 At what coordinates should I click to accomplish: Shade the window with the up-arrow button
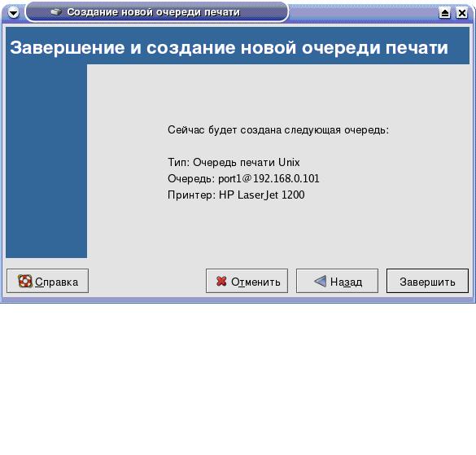click(445, 13)
